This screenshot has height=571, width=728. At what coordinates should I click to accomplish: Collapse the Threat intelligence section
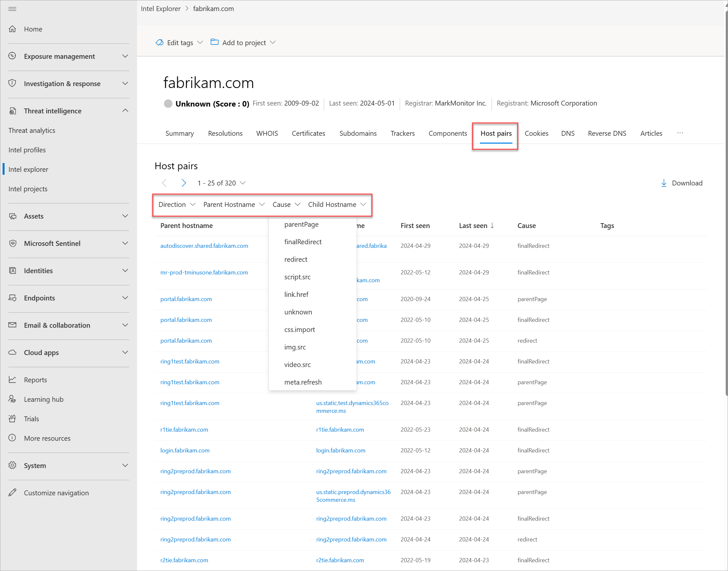[125, 111]
